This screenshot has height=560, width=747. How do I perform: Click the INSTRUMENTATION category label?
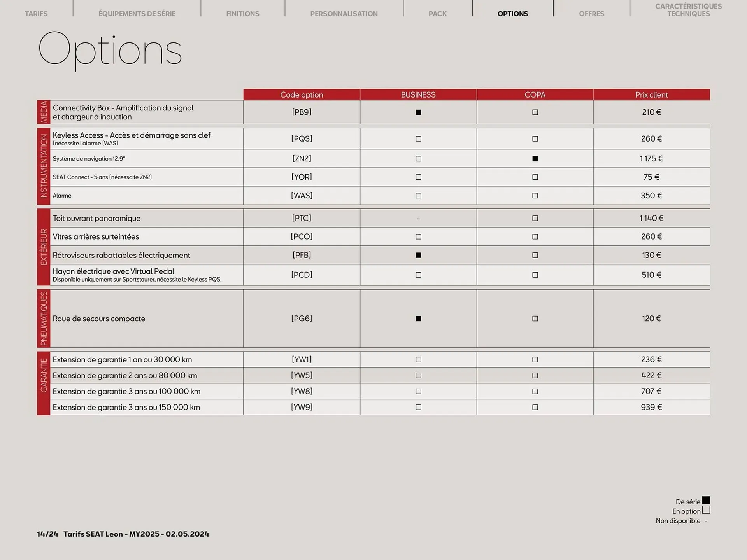click(x=44, y=166)
